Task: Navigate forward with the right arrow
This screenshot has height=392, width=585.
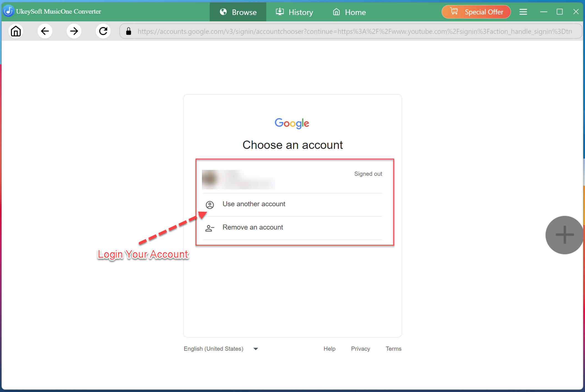Action: pos(74,31)
